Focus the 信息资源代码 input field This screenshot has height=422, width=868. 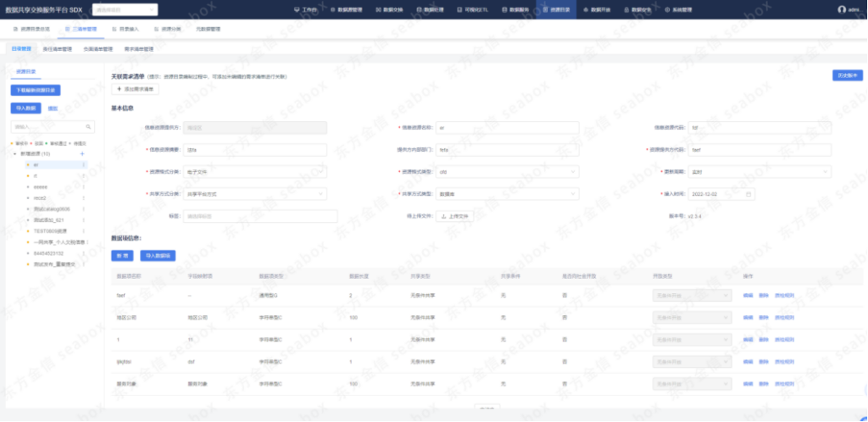[759, 128]
